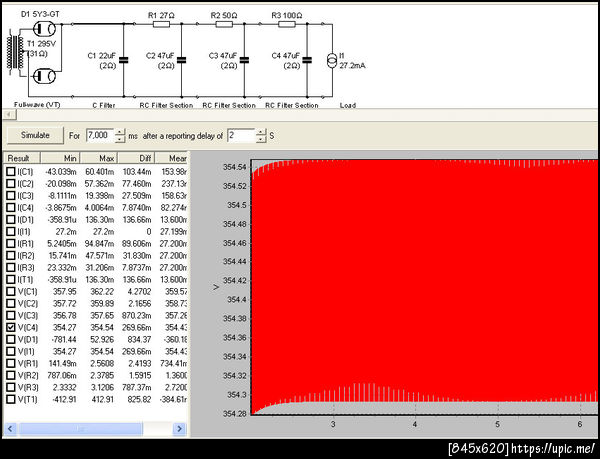Click resistor R2 50Ω symbol
Viewport: 600px width, 459px height.
[x=224, y=24]
